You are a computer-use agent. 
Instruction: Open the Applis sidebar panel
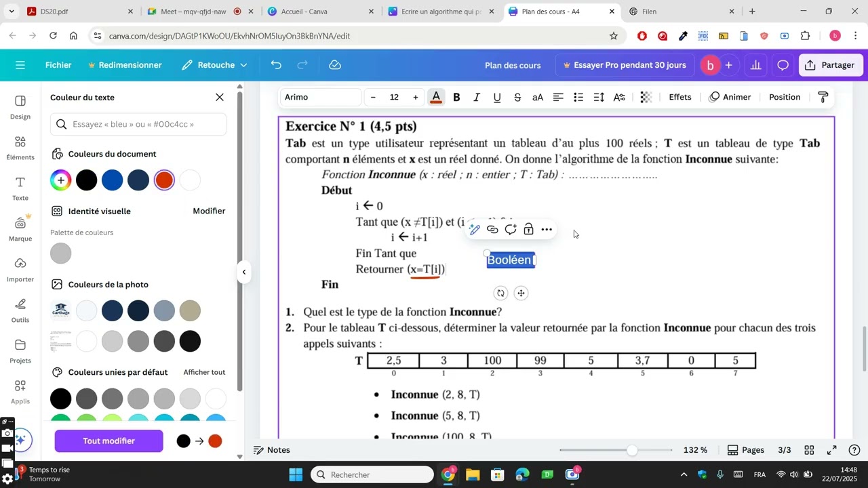pyautogui.click(x=20, y=392)
